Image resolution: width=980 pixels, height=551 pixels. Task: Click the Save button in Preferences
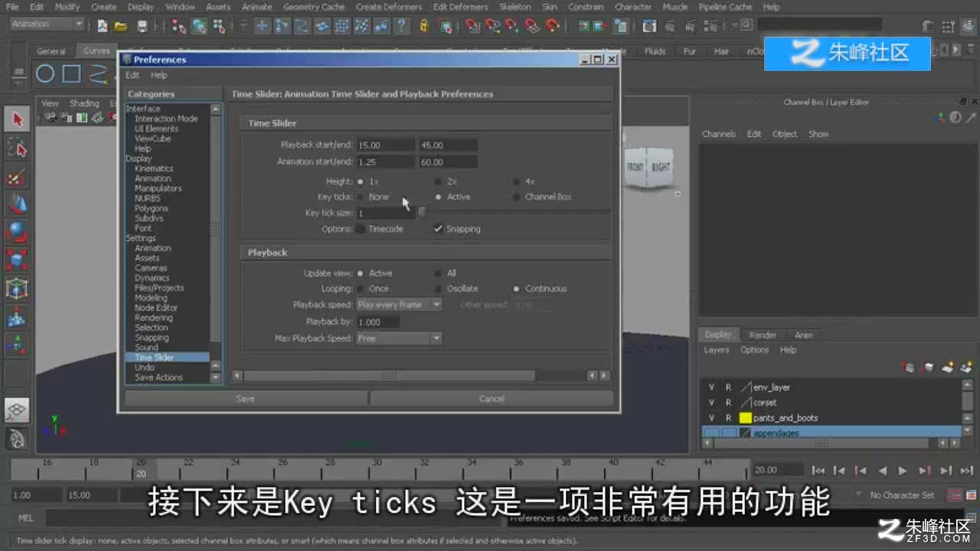click(x=245, y=399)
